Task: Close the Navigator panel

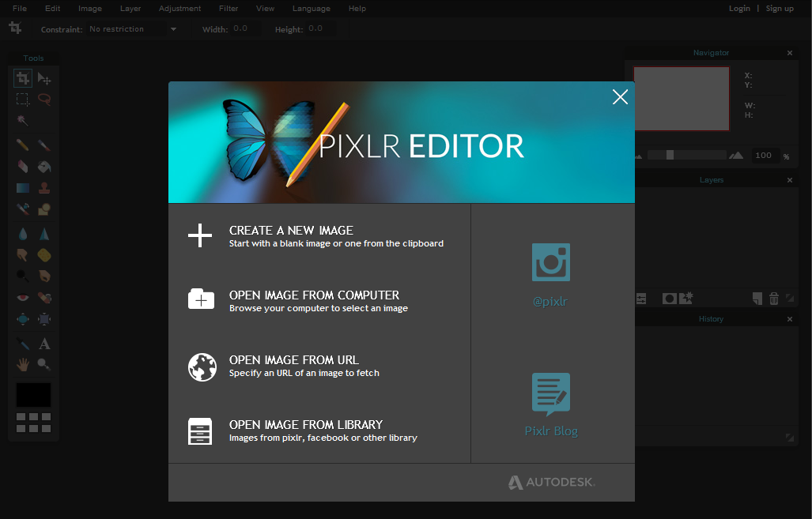Action: point(790,53)
